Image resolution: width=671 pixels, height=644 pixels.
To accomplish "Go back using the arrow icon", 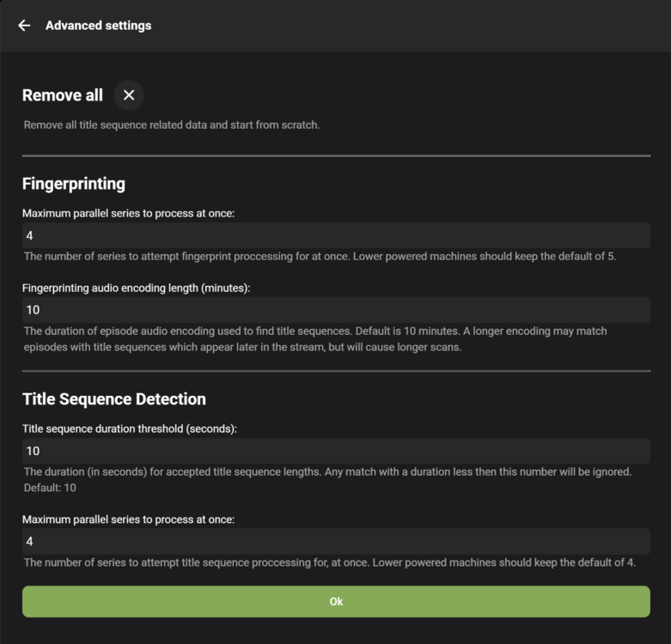I will (24, 26).
